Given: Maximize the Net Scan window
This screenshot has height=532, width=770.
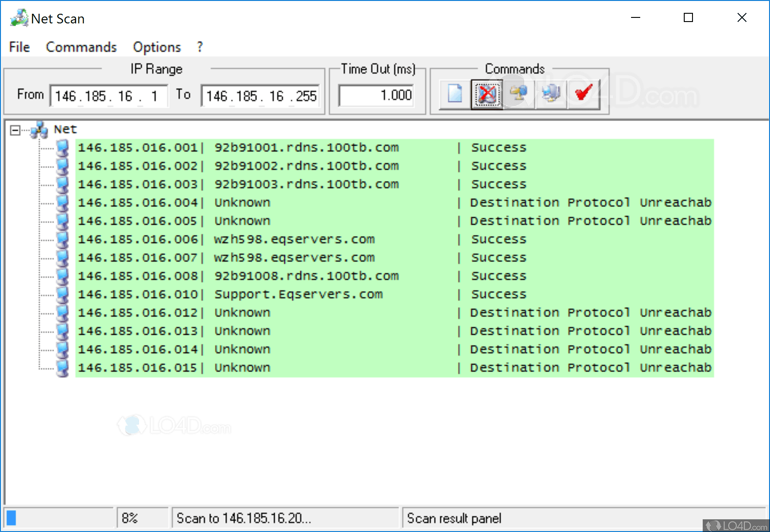Looking at the screenshot, I should pyautogui.click(x=688, y=18).
